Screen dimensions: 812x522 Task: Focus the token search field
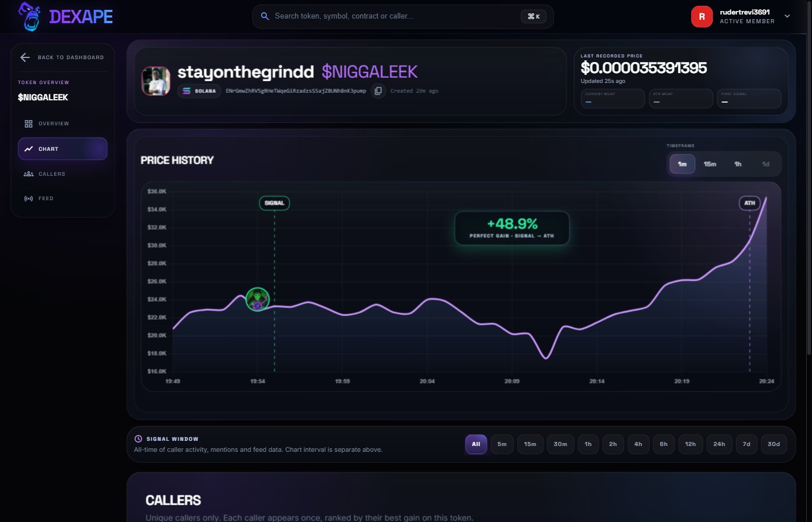pyautogui.click(x=403, y=16)
